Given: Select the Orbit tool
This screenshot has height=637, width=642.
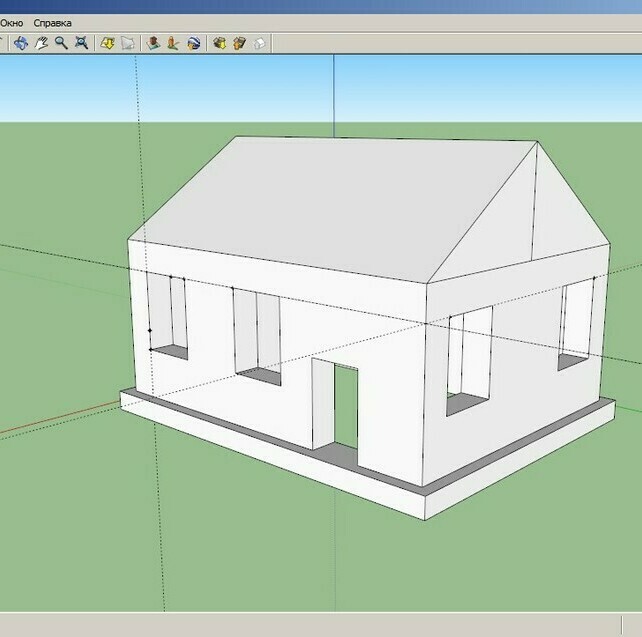Looking at the screenshot, I should 21,43.
